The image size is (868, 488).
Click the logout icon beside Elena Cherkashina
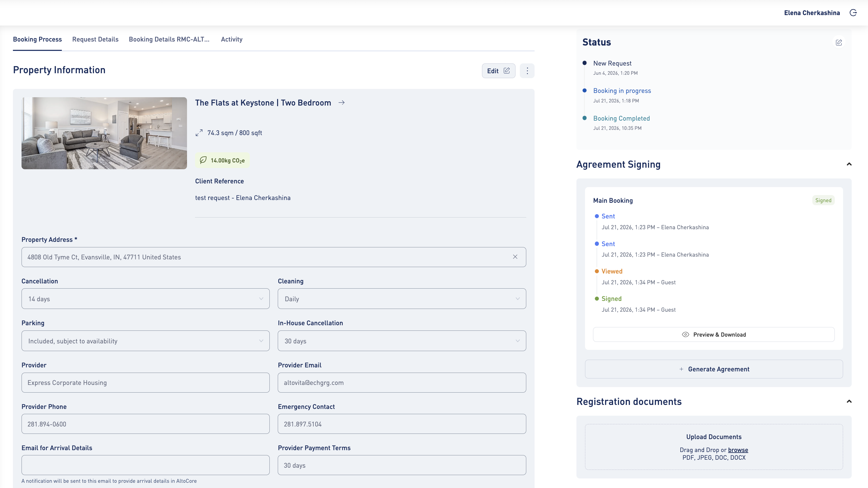[853, 13]
